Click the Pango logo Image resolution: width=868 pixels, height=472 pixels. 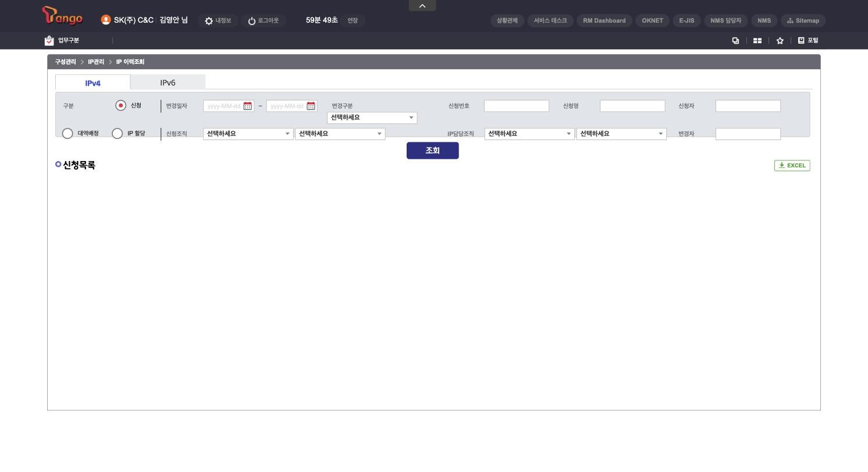coord(62,16)
